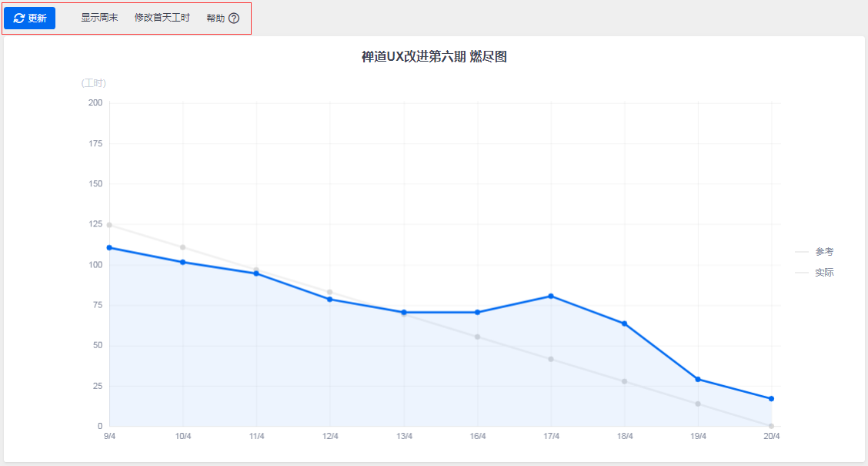Screen dimensions: 868x466
Task: Click the 16/4 x-axis date label
Action: tap(478, 437)
